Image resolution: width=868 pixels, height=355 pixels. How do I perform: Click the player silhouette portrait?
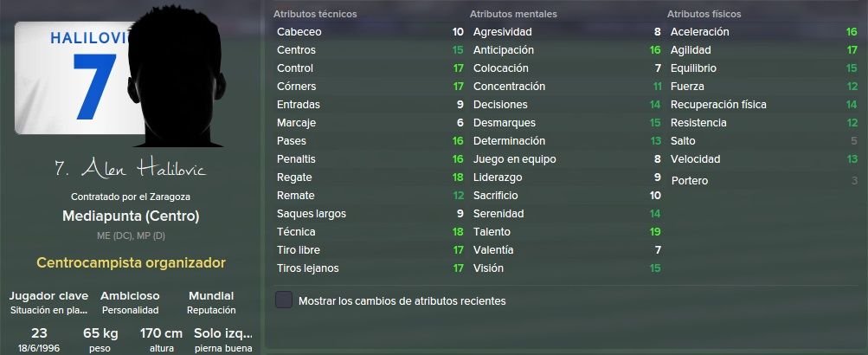176,76
